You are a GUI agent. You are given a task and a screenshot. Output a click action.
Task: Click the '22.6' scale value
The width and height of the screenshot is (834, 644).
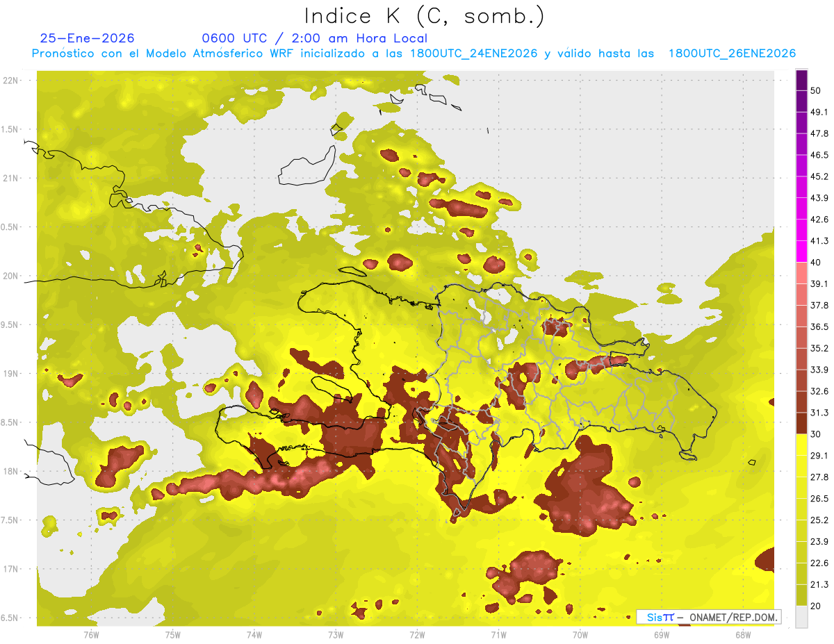pos(819,563)
